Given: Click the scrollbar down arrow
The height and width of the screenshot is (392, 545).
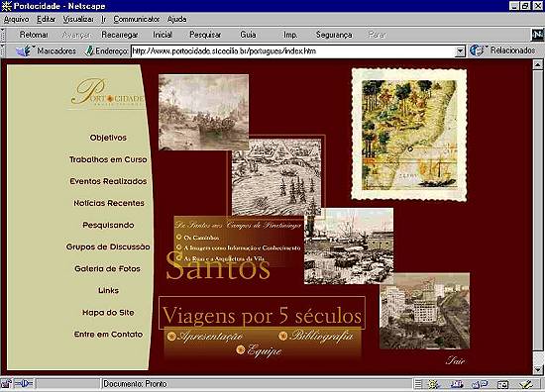Looking at the screenshot, I should [538, 370].
